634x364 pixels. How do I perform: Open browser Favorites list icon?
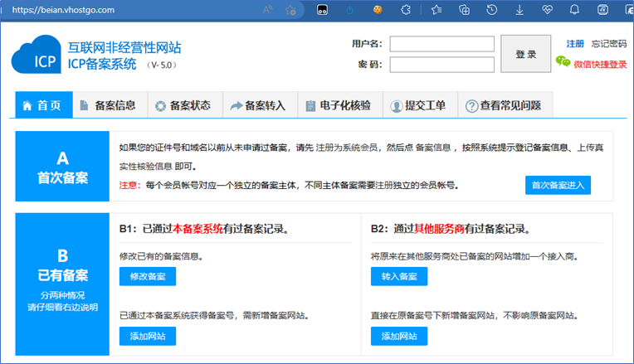click(x=435, y=10)
